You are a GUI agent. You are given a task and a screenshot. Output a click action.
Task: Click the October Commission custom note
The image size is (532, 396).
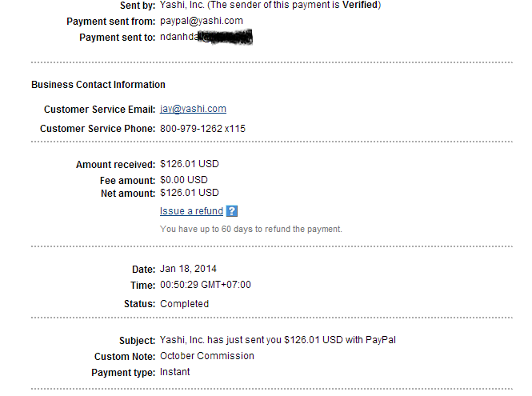coord(206,356)
